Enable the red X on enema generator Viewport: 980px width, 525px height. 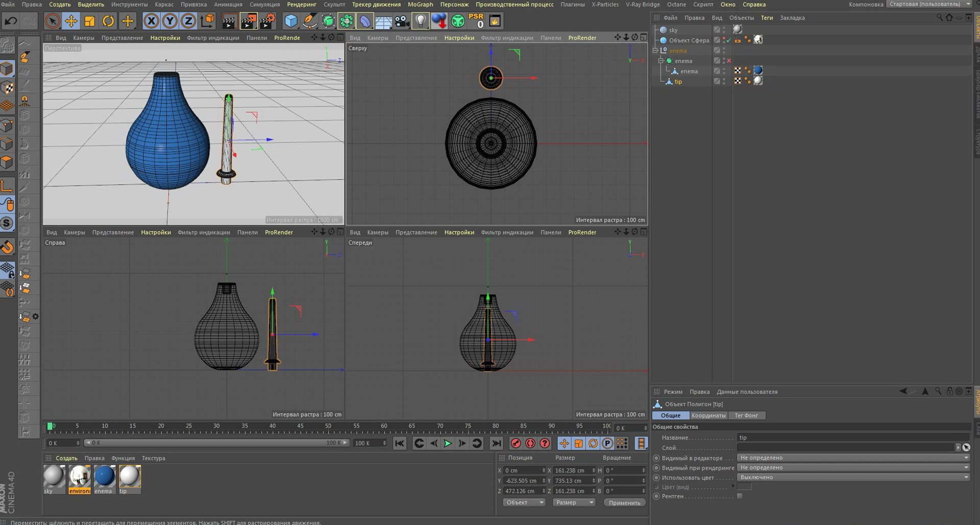729,61
